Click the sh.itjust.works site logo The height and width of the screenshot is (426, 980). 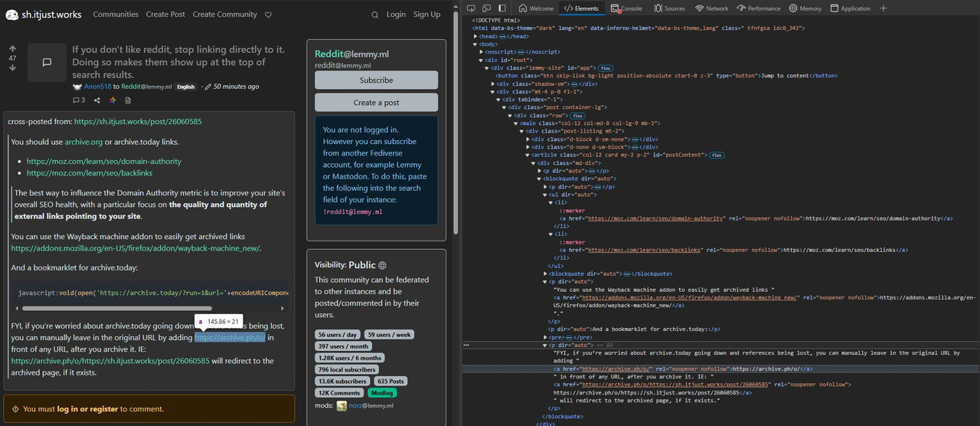(12, 15)
